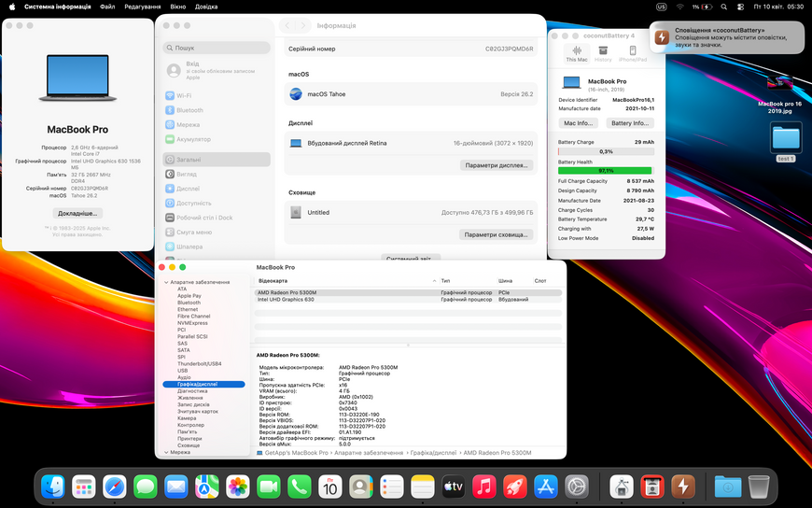
Task: Click the Вхід Apple account sign-in row
Action: [x=217, y=70]
